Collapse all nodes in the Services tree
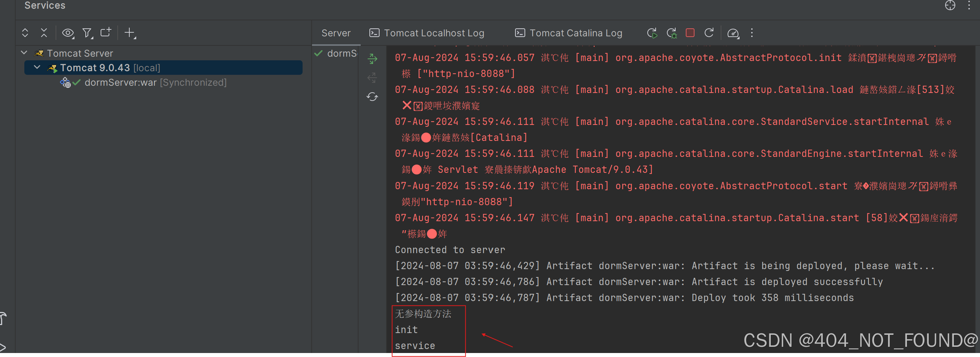The width and height of the screenshot is (980, 357). coord(44,33)
